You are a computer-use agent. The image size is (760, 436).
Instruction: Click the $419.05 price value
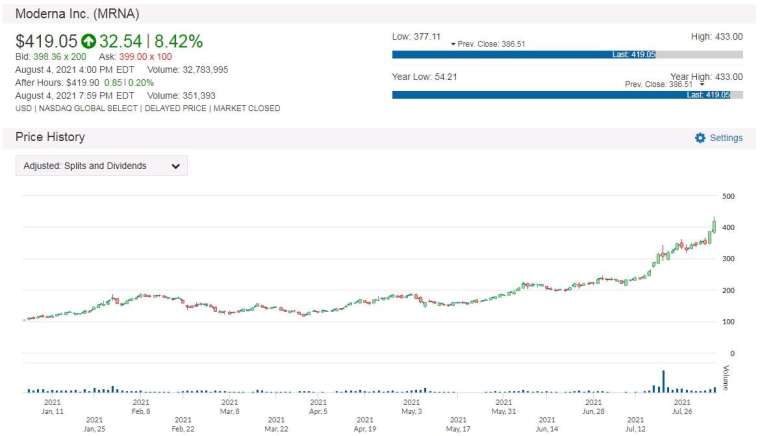pos(46,42)
